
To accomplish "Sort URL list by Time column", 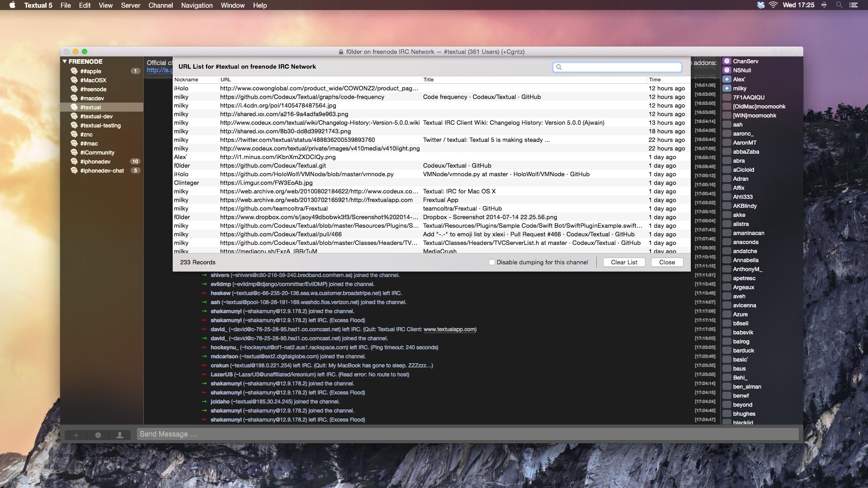I will tap(669, 80).
